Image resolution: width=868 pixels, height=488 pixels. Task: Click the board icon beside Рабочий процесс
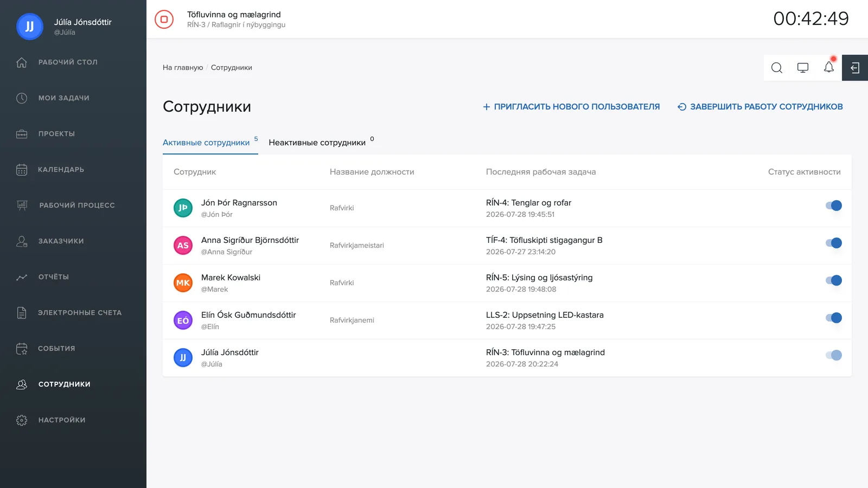(22, 206)
